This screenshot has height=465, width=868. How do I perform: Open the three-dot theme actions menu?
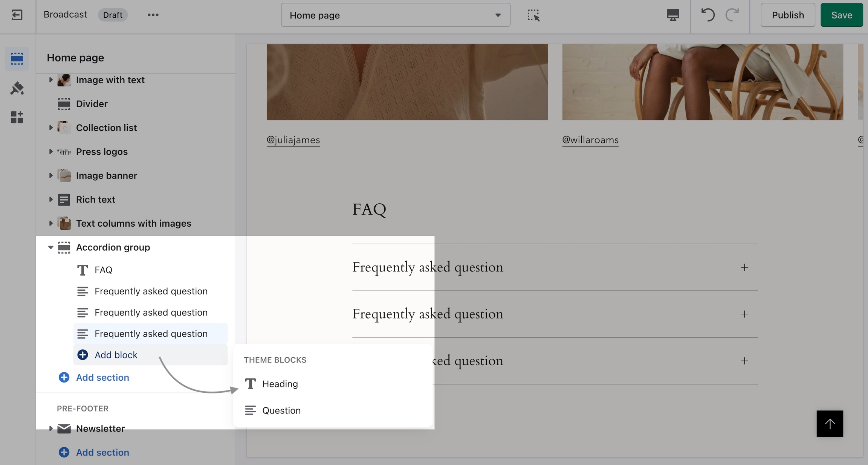(x=153, y=15)
